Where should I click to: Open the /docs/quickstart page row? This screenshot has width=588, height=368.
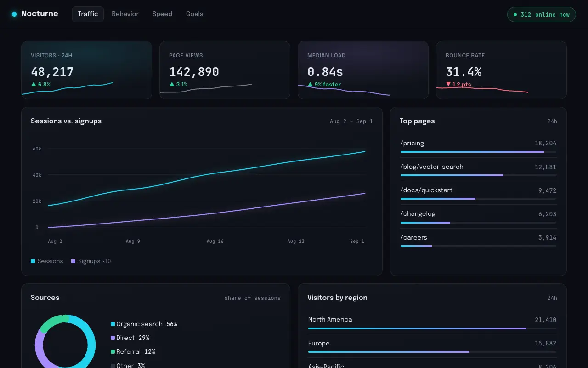(478, 193)
